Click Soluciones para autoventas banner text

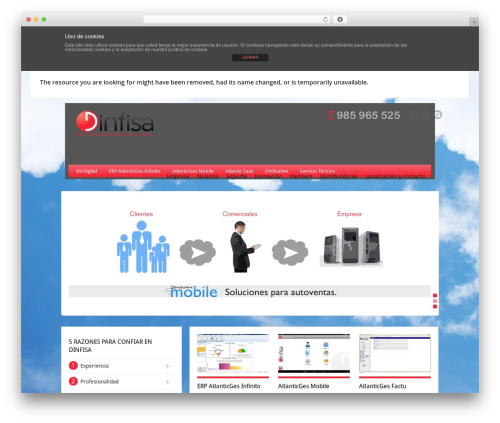(280, 292)
